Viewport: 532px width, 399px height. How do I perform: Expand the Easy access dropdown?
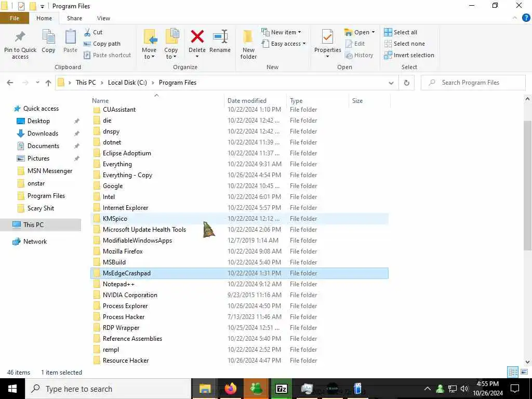pos(284,44)
